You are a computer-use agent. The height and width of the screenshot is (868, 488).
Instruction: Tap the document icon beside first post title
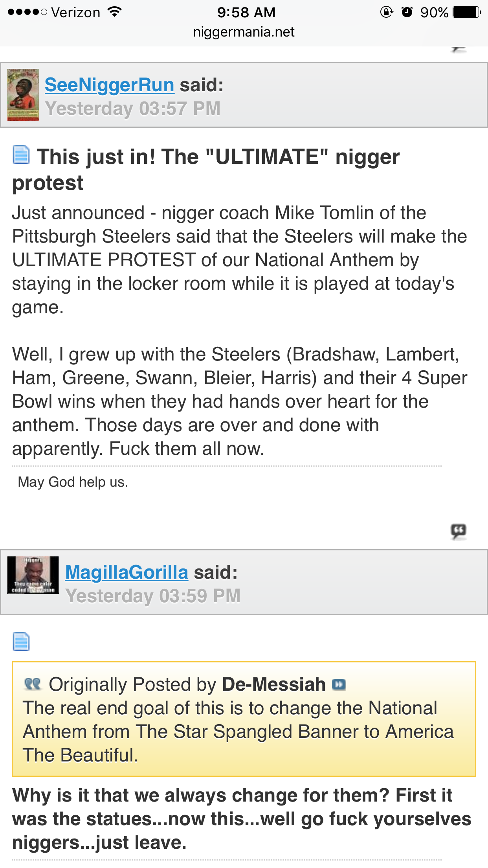coord(21,154)
